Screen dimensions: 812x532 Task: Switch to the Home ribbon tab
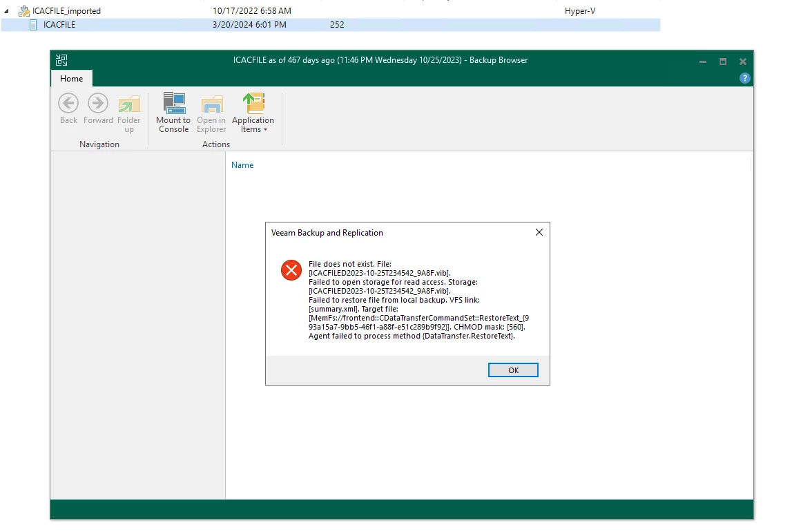[72, 78]
